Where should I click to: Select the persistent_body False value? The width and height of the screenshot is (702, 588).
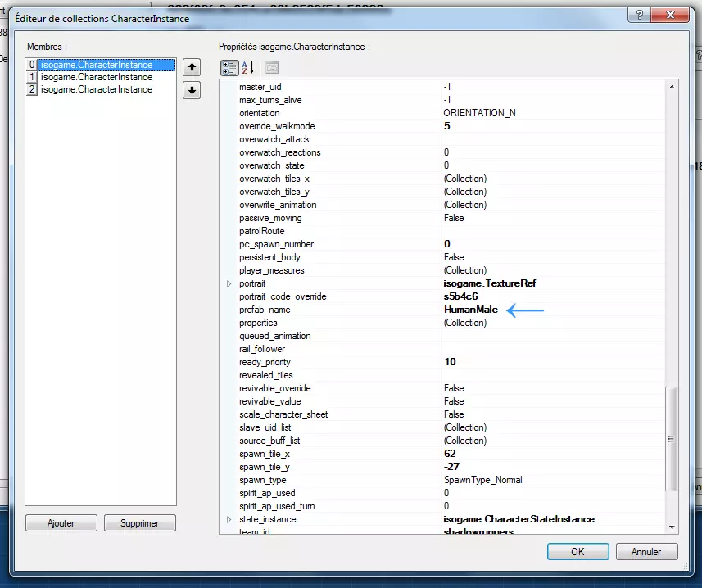(x=454, y=257)
